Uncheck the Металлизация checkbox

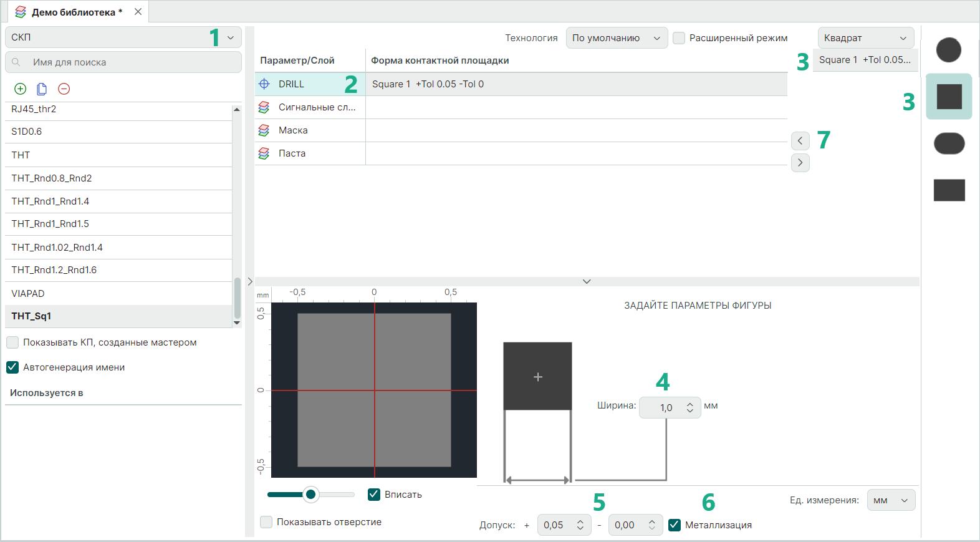[675, 525]
